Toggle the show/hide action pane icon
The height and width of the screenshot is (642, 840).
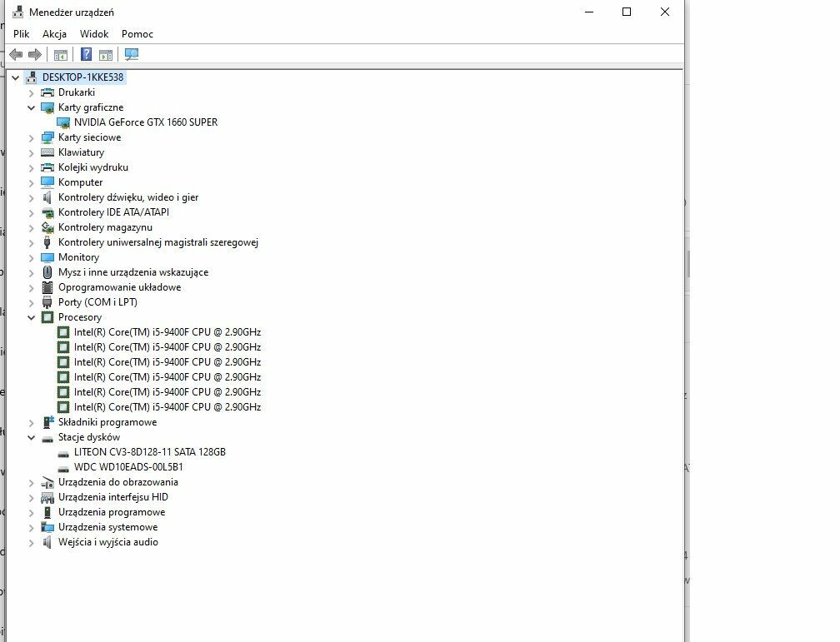(x=106, y=55)
